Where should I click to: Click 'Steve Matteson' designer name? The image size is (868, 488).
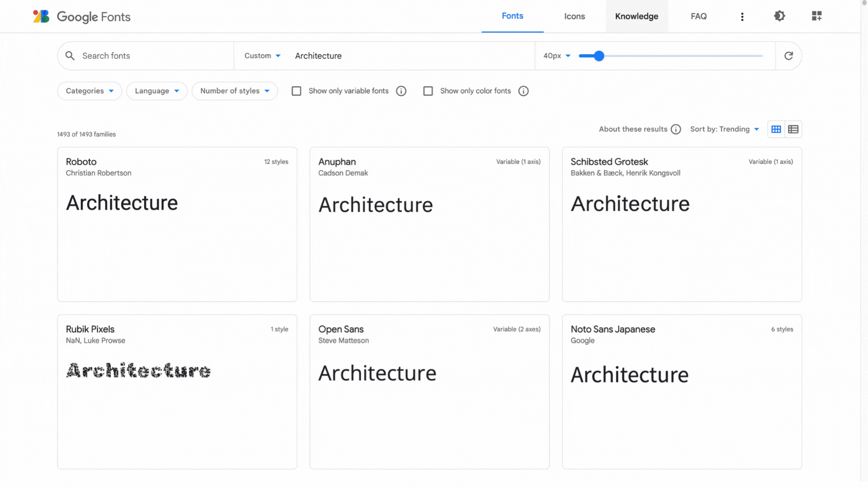[x=344, y=341]
